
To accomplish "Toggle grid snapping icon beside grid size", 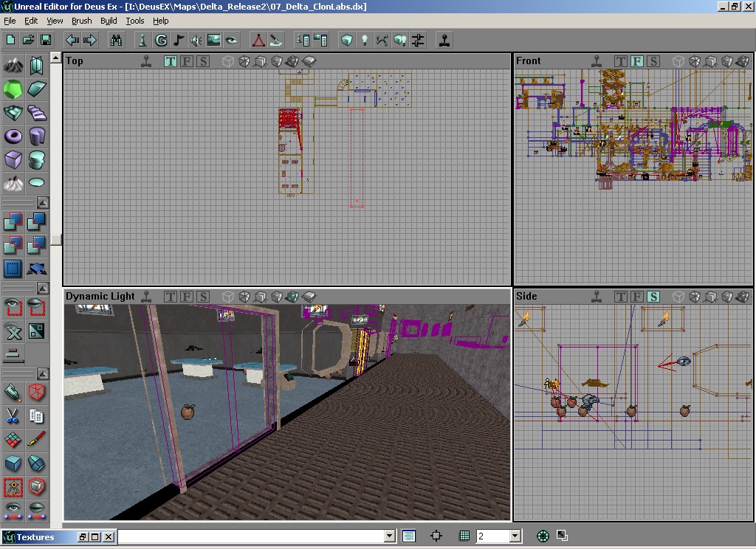I will point(464,536).
